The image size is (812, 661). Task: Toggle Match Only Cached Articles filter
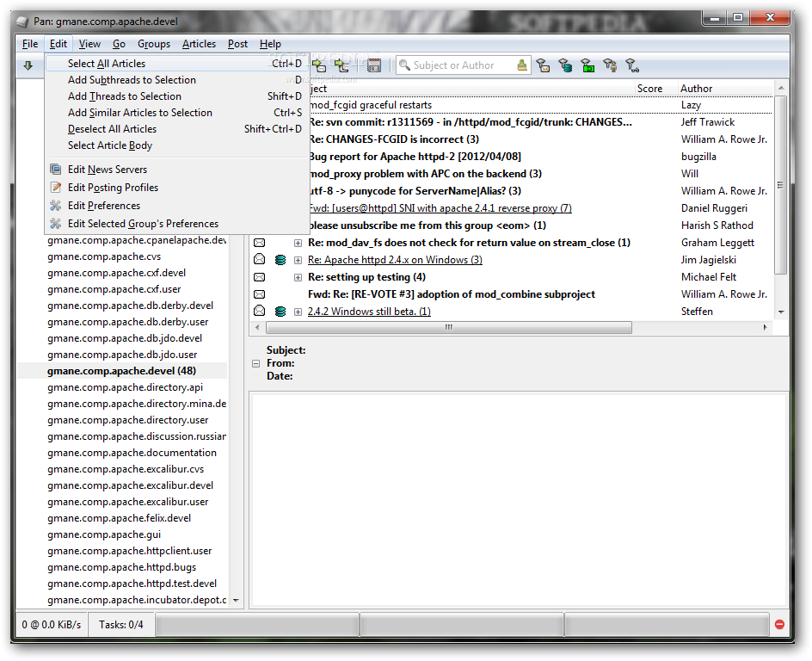pos(565,65)
